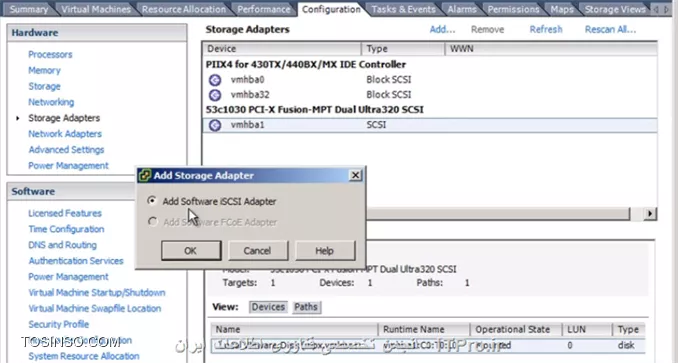The width and height of the screenshot is (678, 363).
Task: Go to Resource Allocation tab
Action: click(x=184, y=9)
